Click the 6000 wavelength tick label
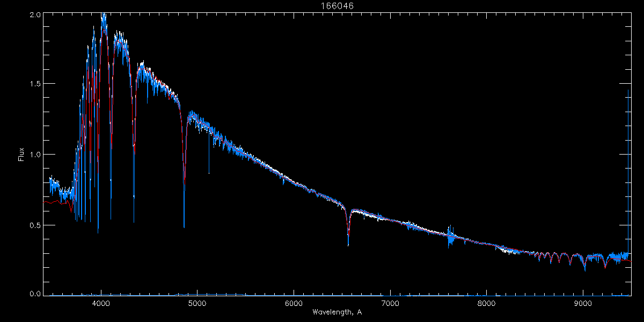The height and width of the screenshot is (322, 644). coord(294,303)
